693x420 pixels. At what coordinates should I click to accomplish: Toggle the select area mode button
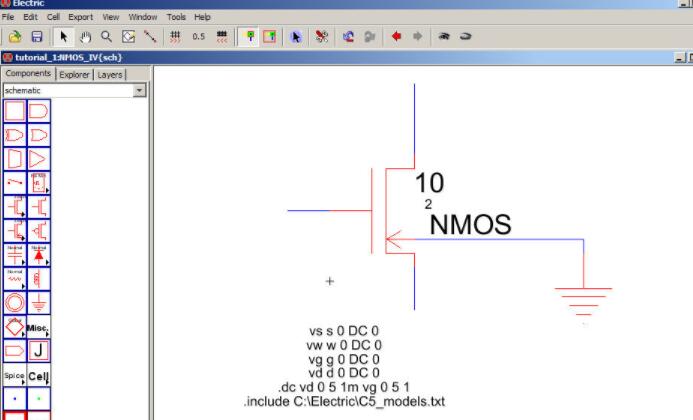[x=269, y=36]
